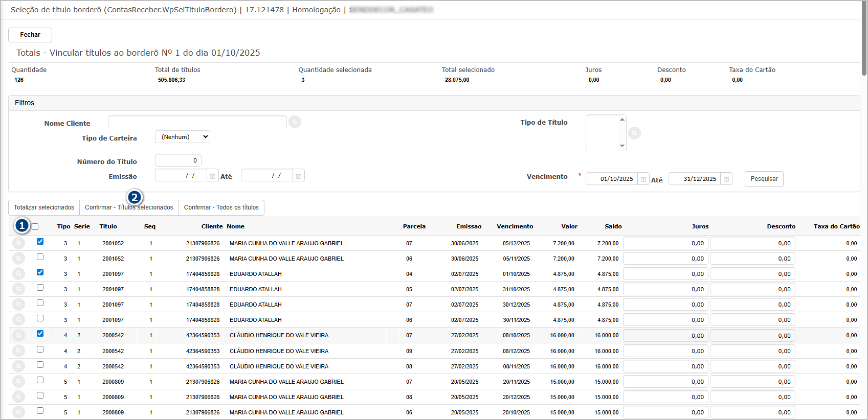This screenshot has width=868, height=420.
Task: Click the search icon beside Nome Cliente field
Action: (295, 122)
